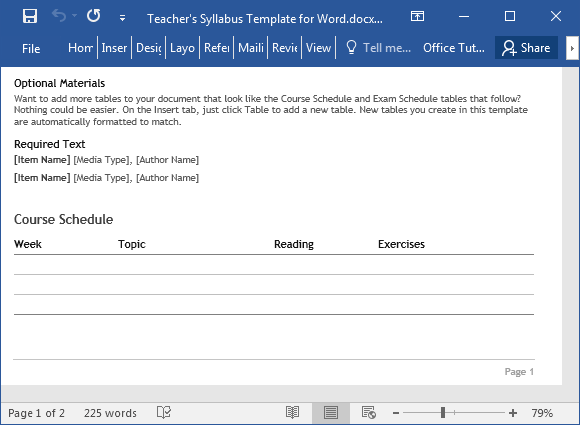Switch to the Insert ribbon tab
The height and width of the screenshot is (425, 580).
click(114, 48)
